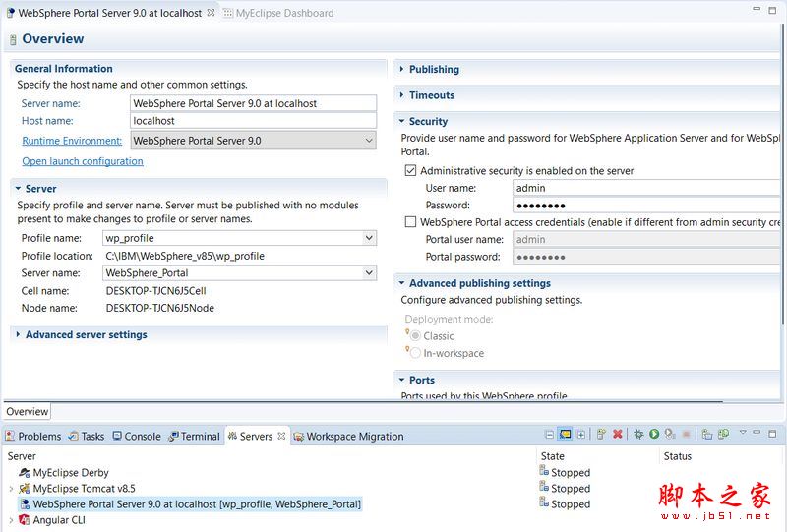Image resolution: width=787 pixels, height=532 pixels.
Task: Click the Security Password field
Action: [646, 205]
